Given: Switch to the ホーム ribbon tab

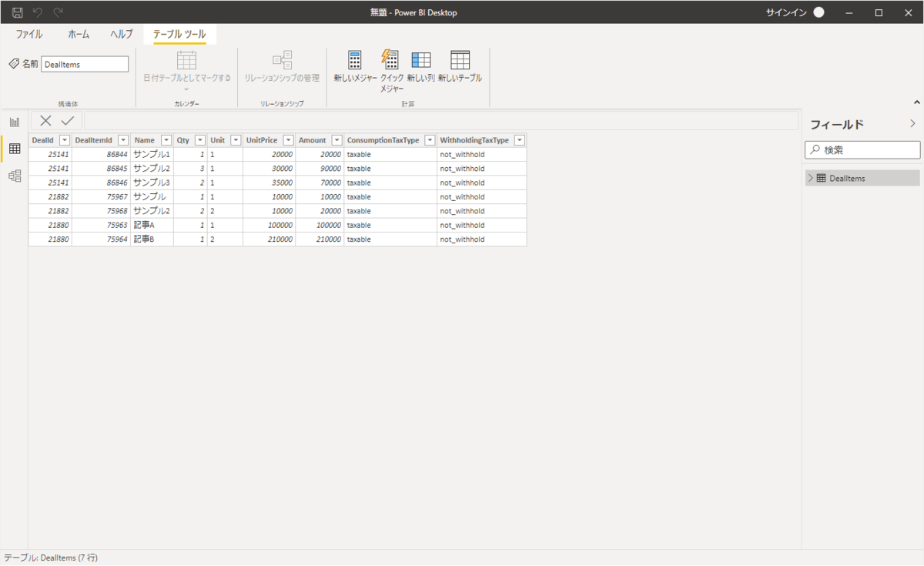Looking at the screenshot, I should (x=79, y=35).
